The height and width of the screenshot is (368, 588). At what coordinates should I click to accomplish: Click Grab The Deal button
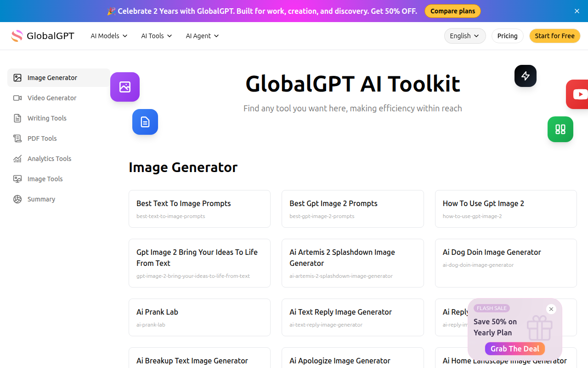coord(515,349)
